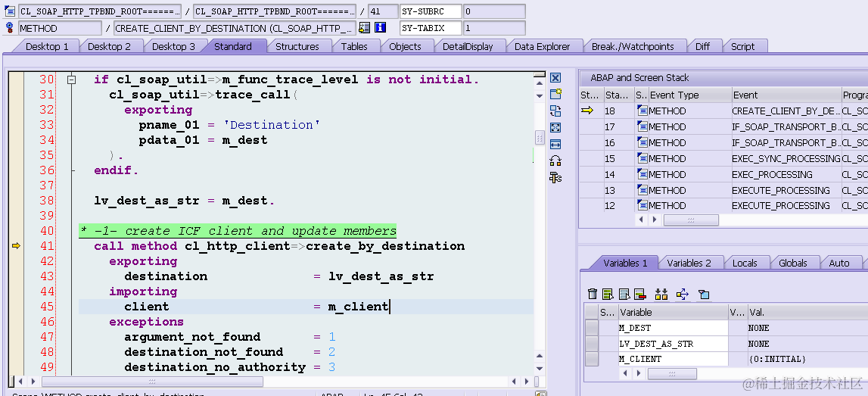Click the LV_DEST_AS_STR variable name cell
The height and width of the screenshot is (396, 868).
(674, 344)
